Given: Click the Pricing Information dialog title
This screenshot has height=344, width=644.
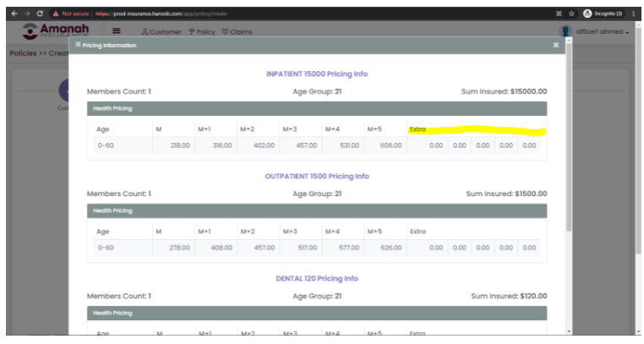Looking at the screenshot, I should click(109, 45).
